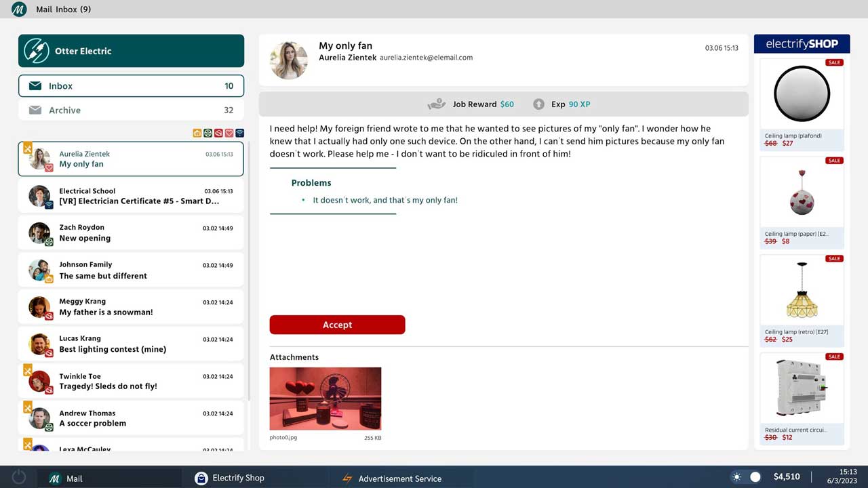Click the green soccer ball filter icon

tap(208, 134)
